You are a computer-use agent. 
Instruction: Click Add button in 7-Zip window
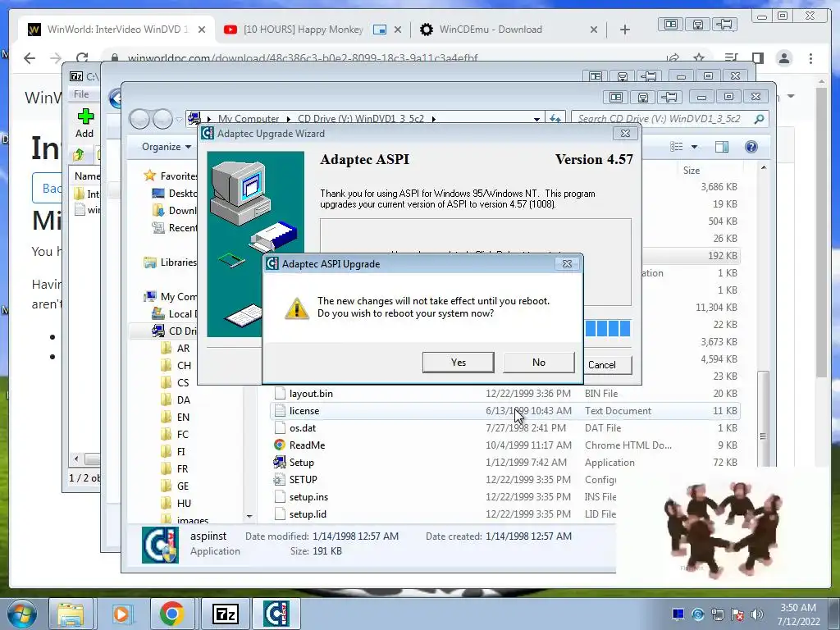(x=84, y=123)
